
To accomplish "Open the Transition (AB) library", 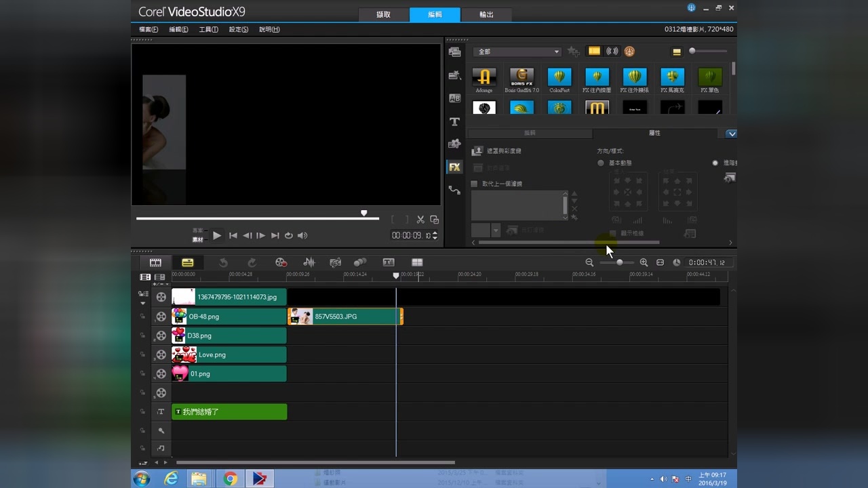I will tap(454, 98).
